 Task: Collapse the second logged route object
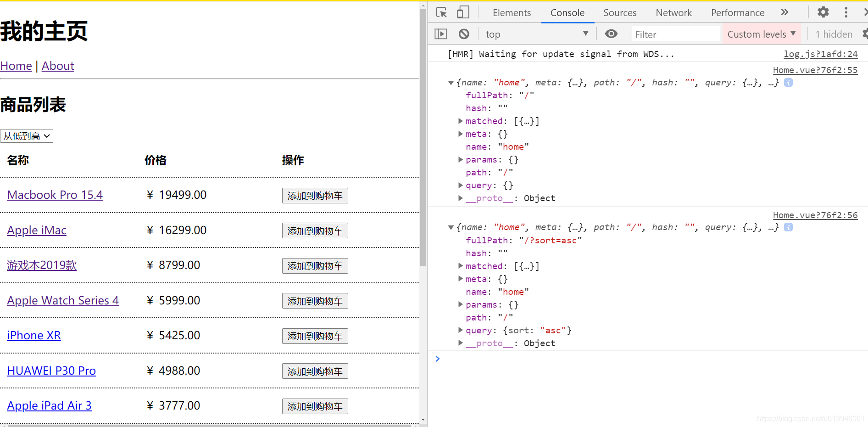(451, 227)
